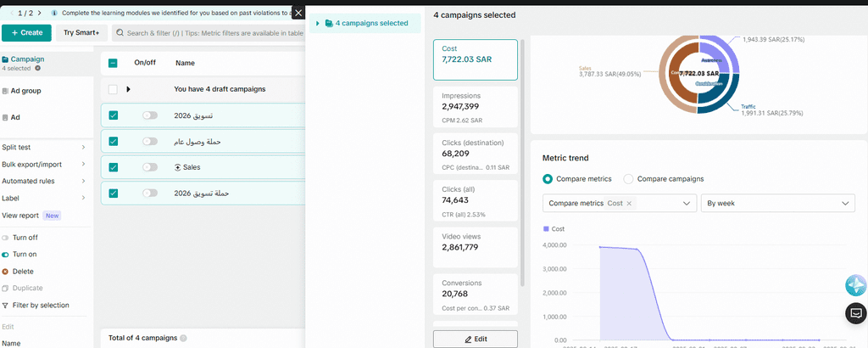The image size is (868, 348).
Task: Go to next notification arrow
Action: (x=39, y=12)
